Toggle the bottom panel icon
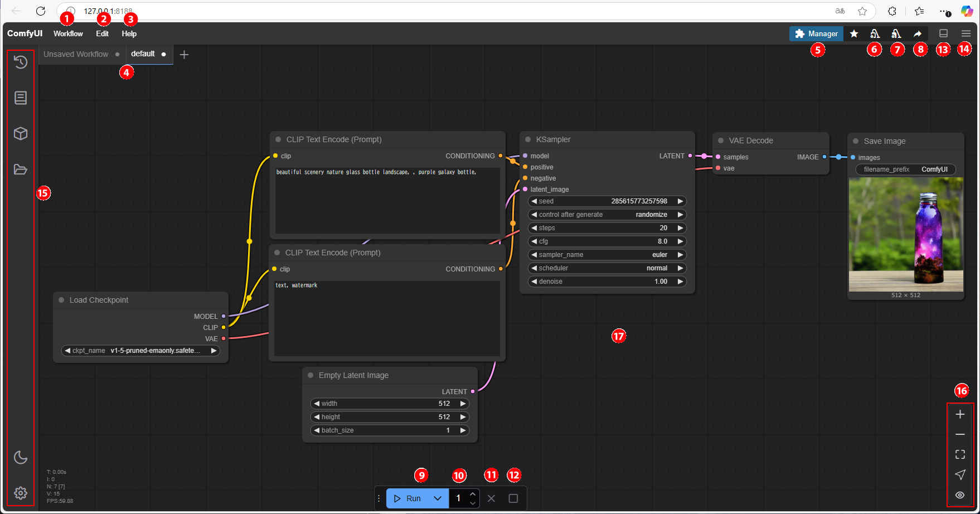Viewport: 980px width, 514px height. [943, 34]
